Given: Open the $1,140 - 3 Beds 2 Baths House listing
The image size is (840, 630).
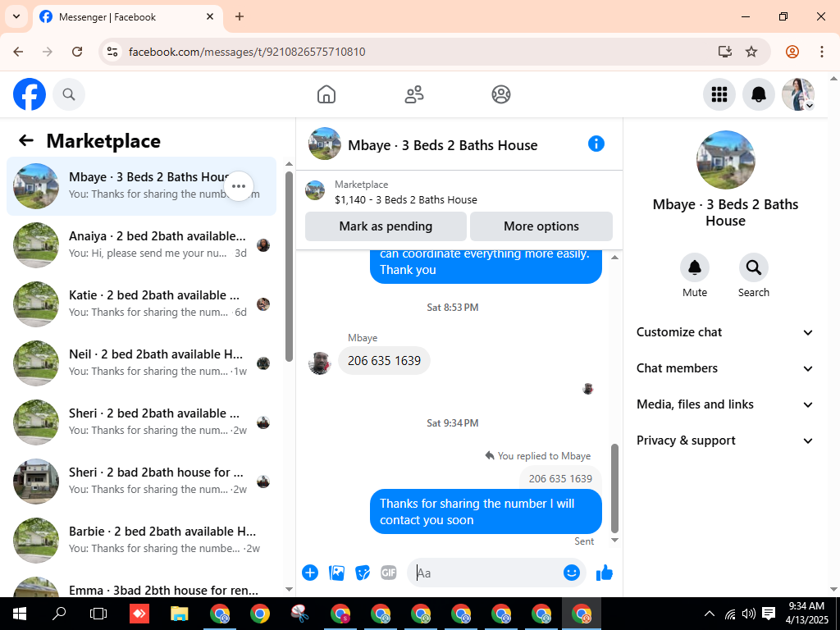Looking at the screenshot, I should click(x=405, y=200).
